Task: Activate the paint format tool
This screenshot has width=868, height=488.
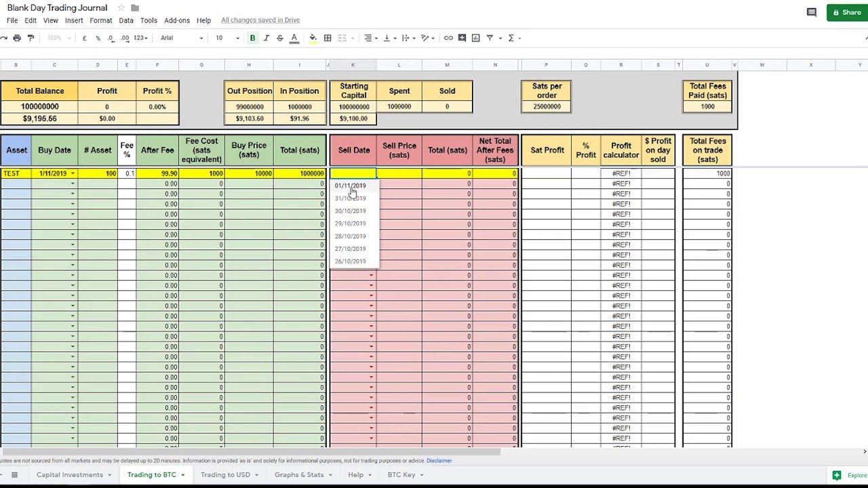Action: [x=31, y=38]
